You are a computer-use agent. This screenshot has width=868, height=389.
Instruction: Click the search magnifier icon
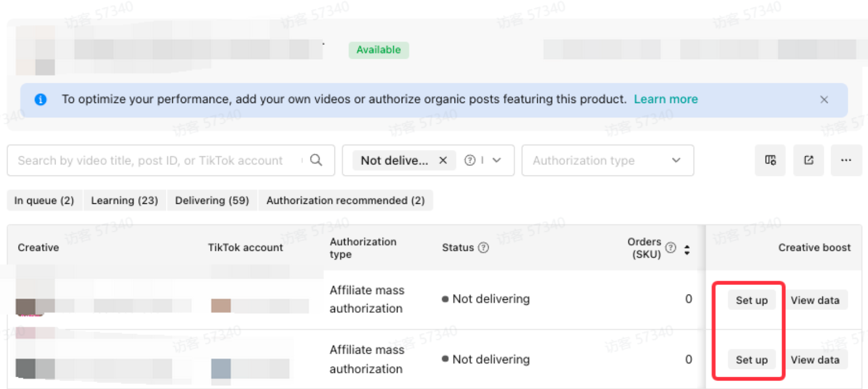point(316,160)
